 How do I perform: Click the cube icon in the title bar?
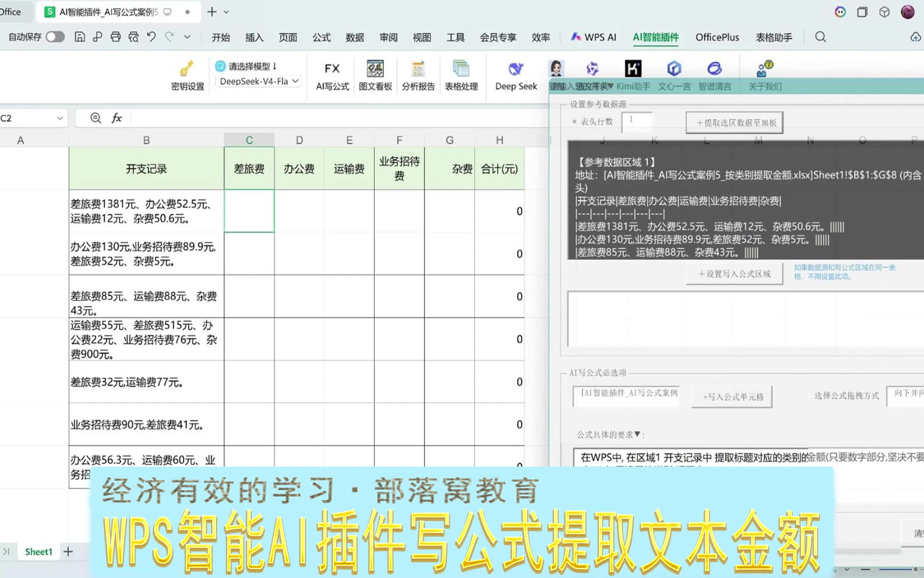click(x=884, y=12)
